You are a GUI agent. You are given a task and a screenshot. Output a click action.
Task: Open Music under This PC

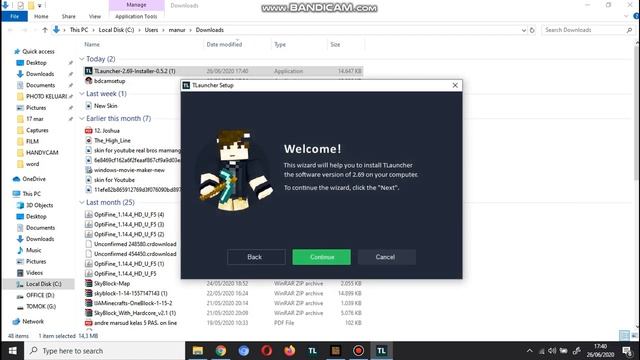pos(33,250)
